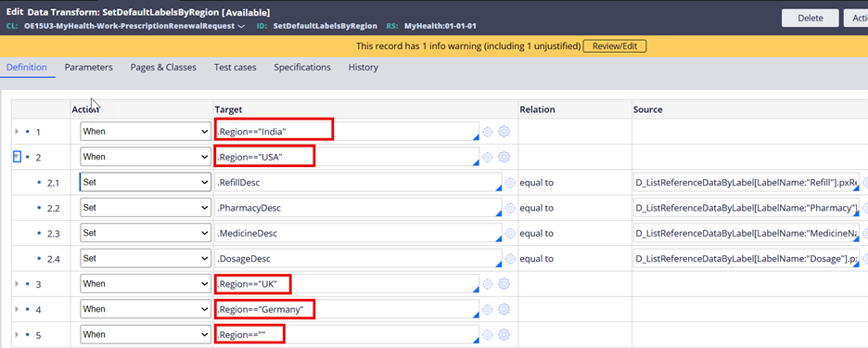Open the Specifications tab

[x=302, y=67]
